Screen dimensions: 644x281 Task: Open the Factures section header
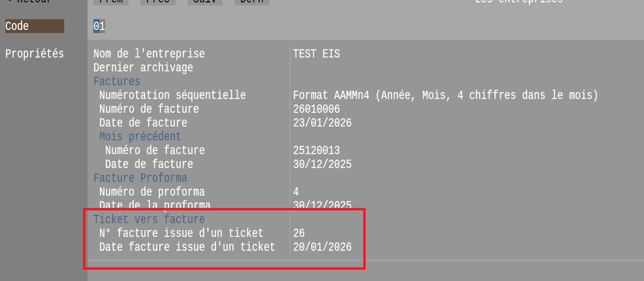click(117, 81)
